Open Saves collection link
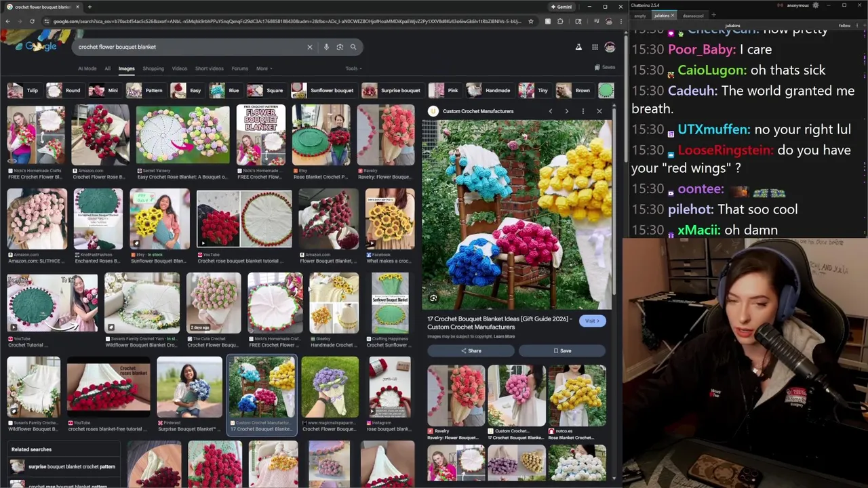Image resolution: width=868 pixels, height=488 pixels. [604, 67]
